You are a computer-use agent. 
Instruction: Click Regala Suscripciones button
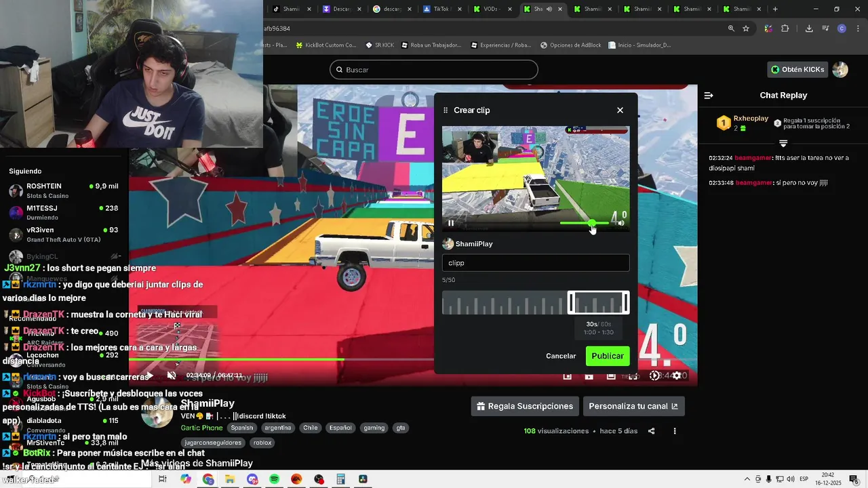525,406
